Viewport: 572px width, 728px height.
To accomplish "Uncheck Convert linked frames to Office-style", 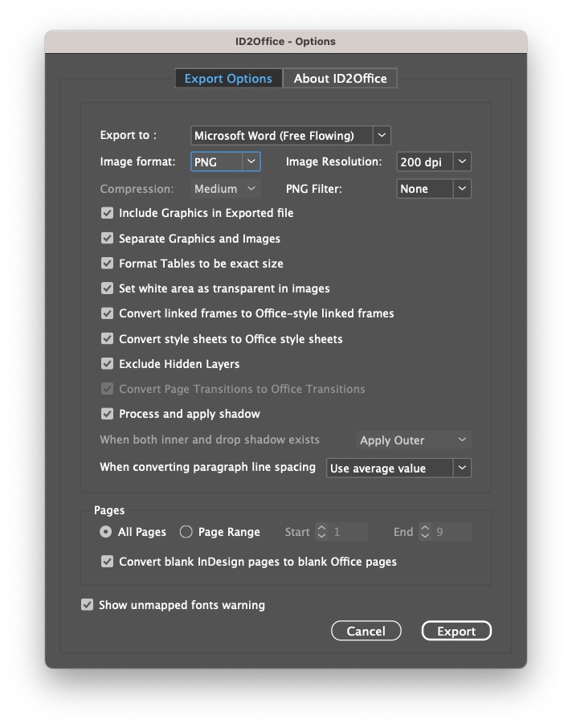I will tap(107, 313).
